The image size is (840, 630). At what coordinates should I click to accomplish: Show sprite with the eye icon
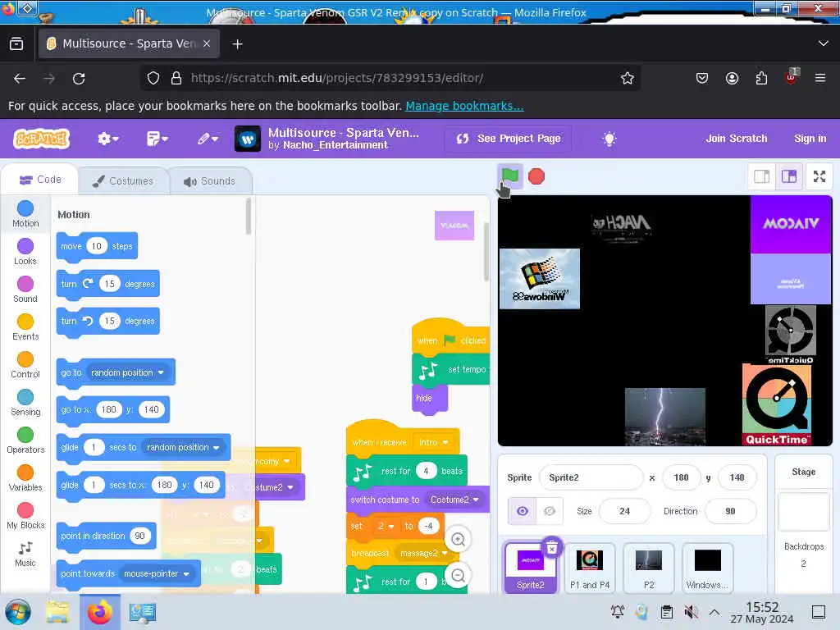(523, 511)
